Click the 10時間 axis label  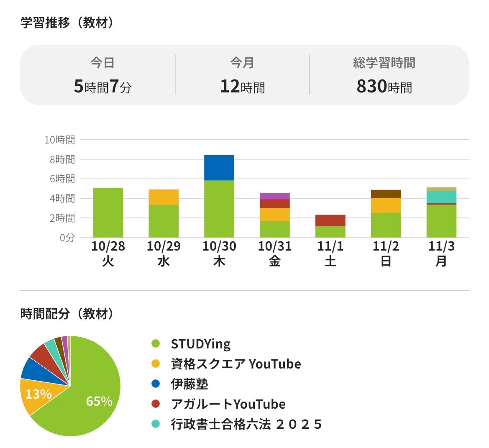pos(59,140)
